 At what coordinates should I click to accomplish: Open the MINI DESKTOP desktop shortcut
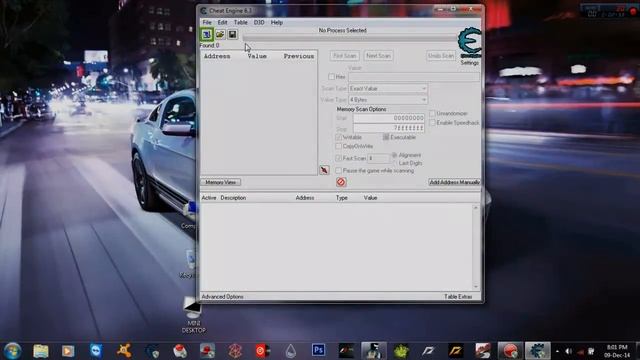coord(193,315)
